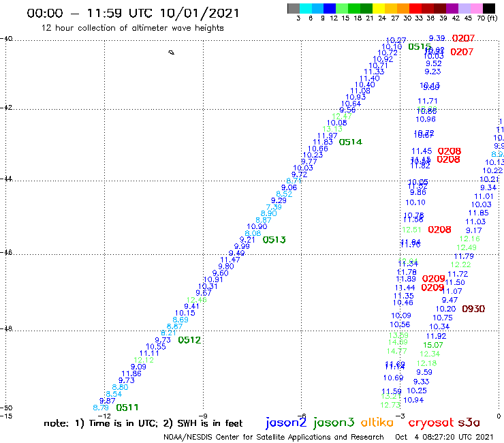Click the small island outline near -40 latitude
The width and height of the screenshot is (504, 443).
coord(172,52)
